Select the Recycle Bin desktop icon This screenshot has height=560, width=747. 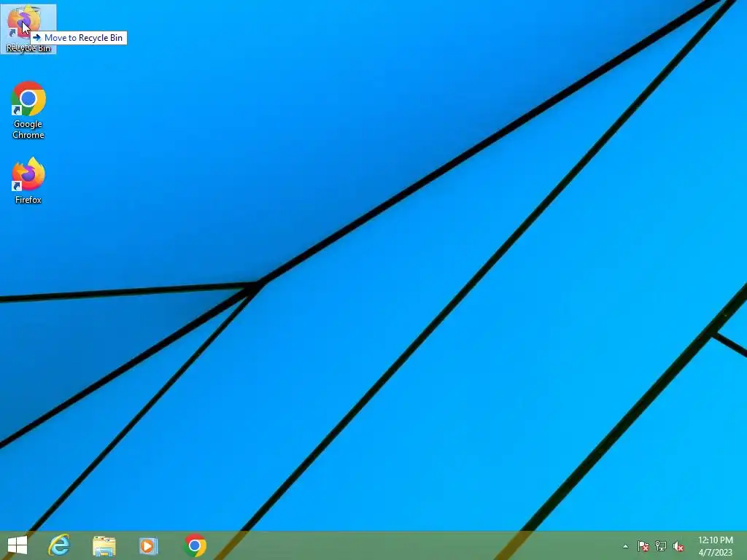coord(28,28)
